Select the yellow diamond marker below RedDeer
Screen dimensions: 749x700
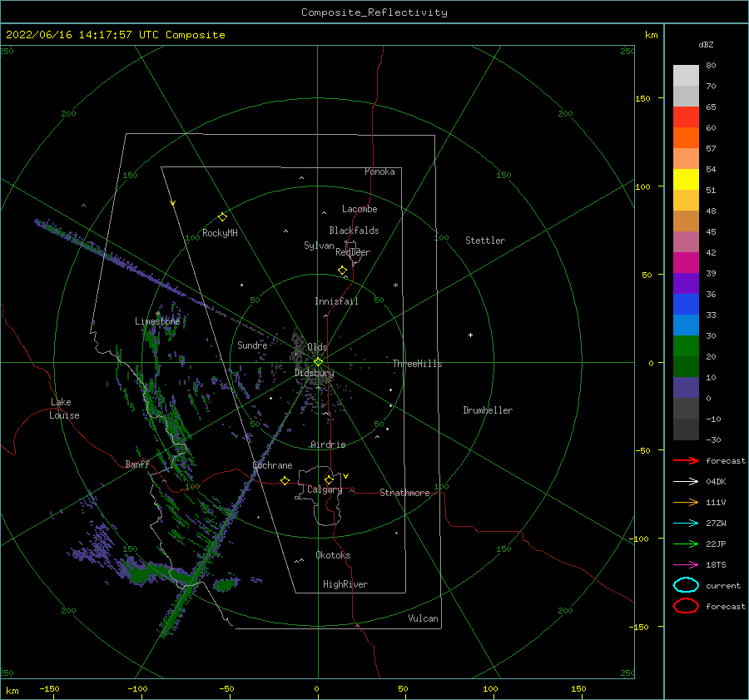tap(343, 271)
